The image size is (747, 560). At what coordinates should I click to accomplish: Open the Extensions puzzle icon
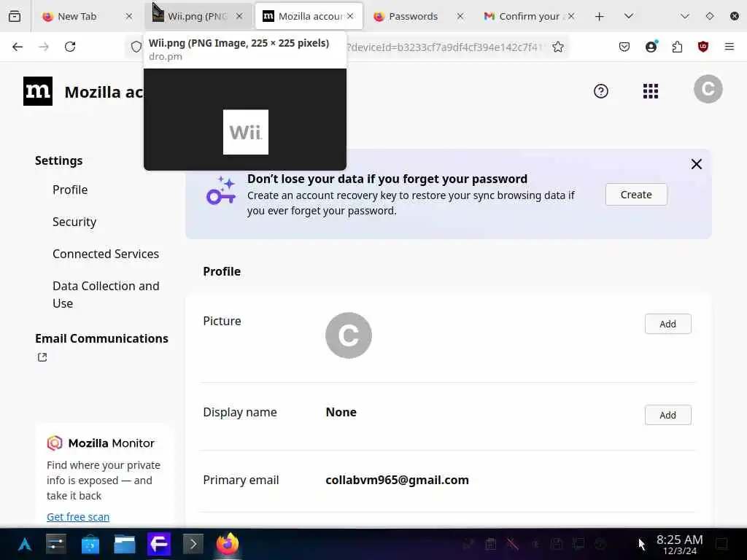[677, 47]
